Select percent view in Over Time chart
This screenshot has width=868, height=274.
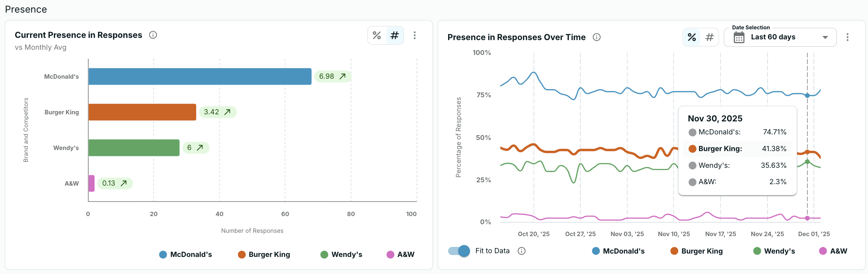point(692,37)
